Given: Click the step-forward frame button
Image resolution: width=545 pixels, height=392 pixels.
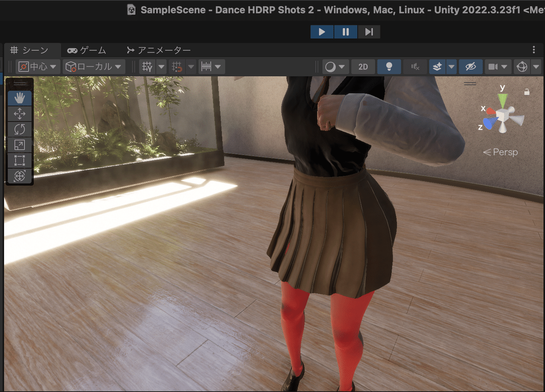Looking at the screenshot, I should click(369, 32).
